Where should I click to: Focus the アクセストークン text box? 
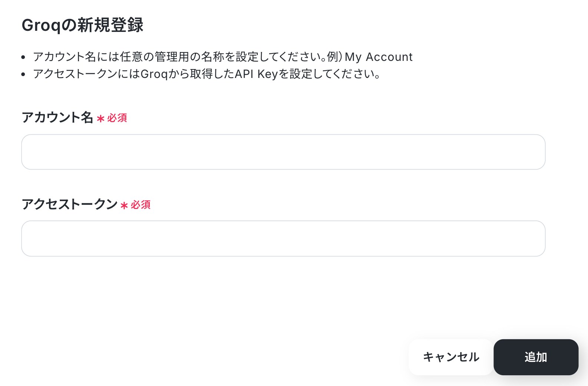tap(283, 238)
